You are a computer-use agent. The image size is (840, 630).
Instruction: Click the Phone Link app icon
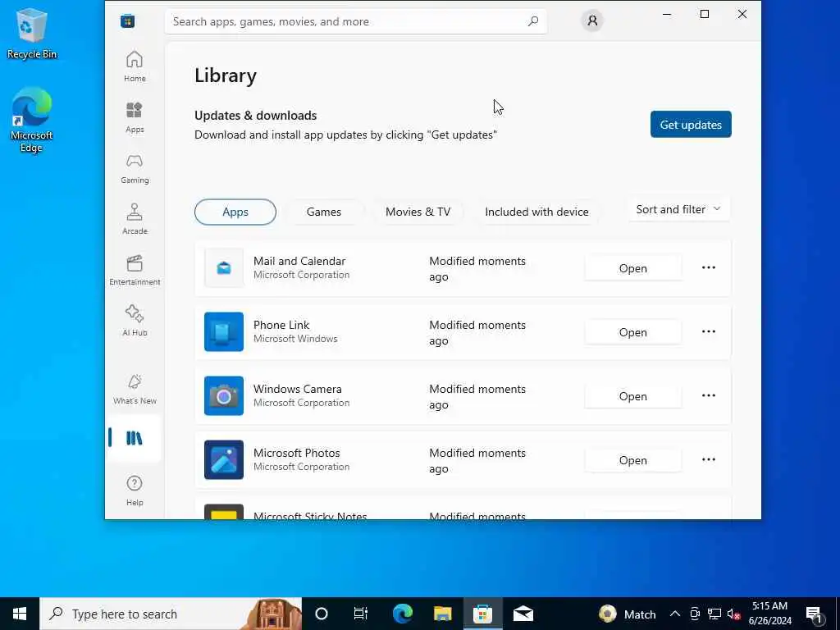click(x=224, y=331)
